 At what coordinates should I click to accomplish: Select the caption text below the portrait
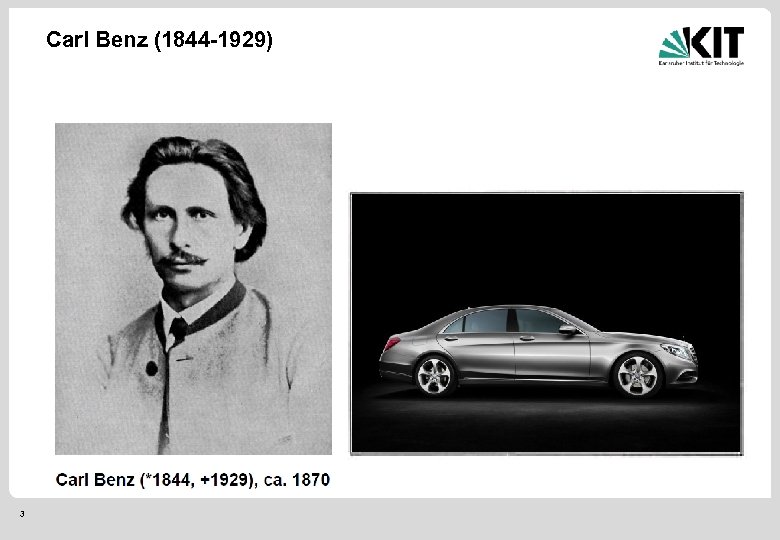pos(193,480)
